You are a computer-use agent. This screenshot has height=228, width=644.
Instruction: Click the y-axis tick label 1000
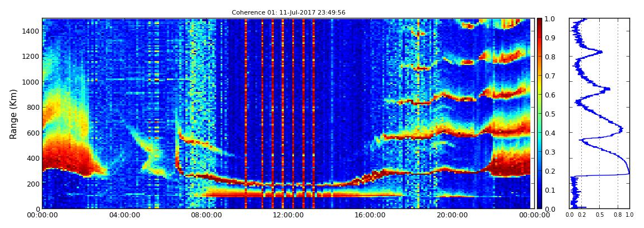point(31,82)
